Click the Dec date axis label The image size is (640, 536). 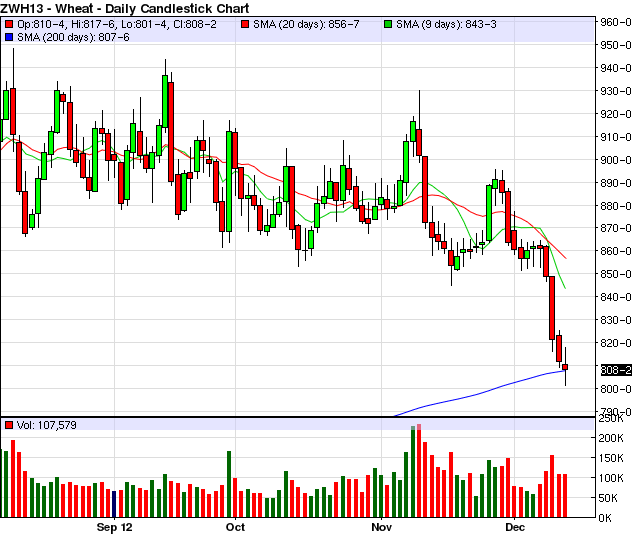(515, 527)
